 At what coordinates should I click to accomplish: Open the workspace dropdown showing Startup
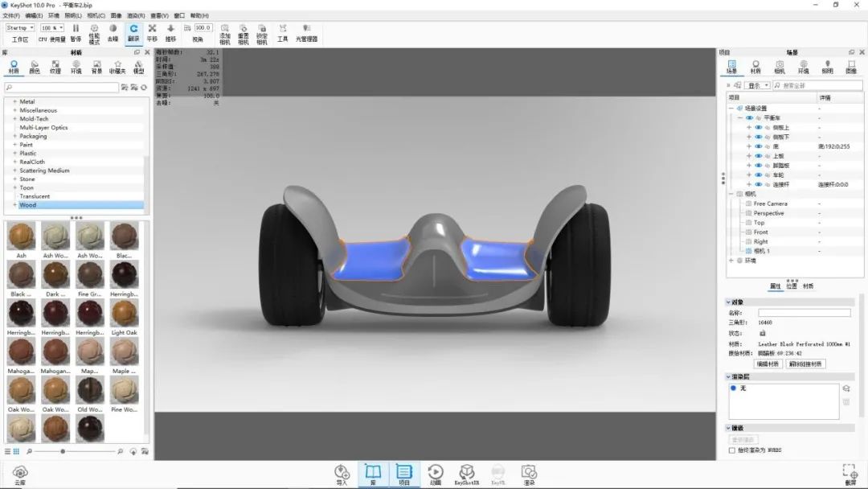(21, 27)
